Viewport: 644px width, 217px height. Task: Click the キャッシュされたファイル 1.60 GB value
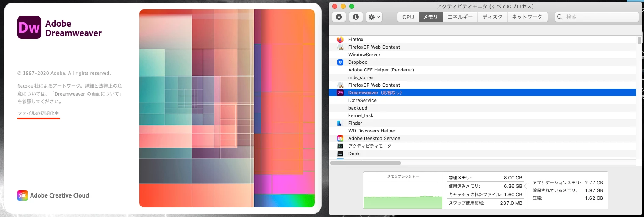point(513,195)
